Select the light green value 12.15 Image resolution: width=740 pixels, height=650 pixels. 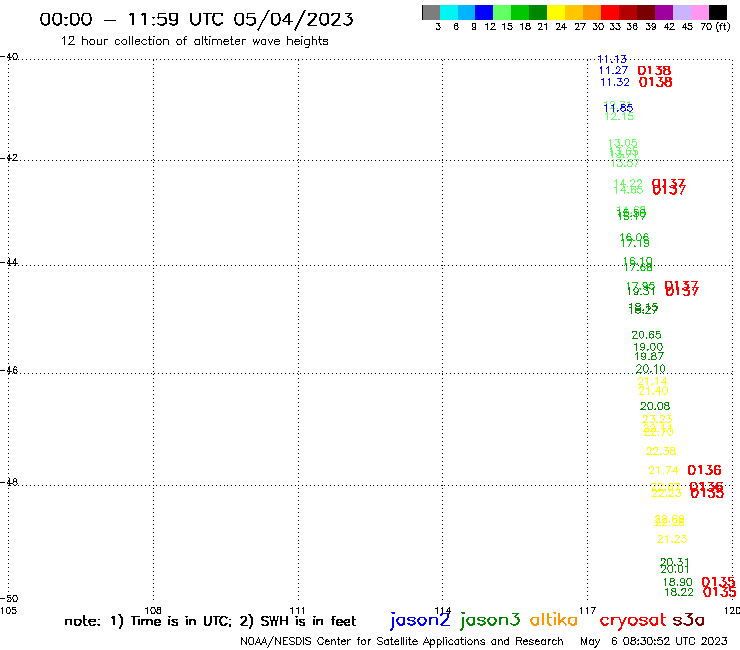(619, 117)
